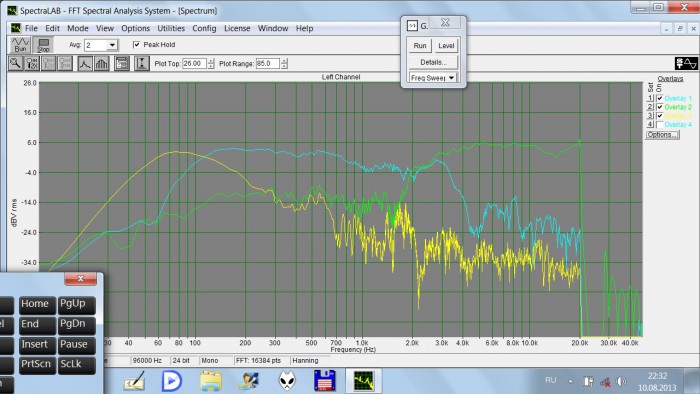
Task: Increase Plot Top with the up stepper arrow
Action: point(211,61)
